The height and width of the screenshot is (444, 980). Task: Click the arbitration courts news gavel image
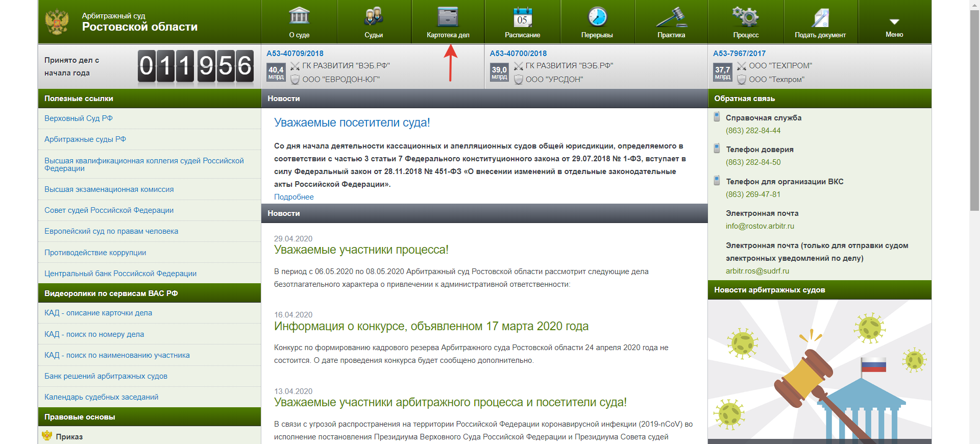(819, 372)
